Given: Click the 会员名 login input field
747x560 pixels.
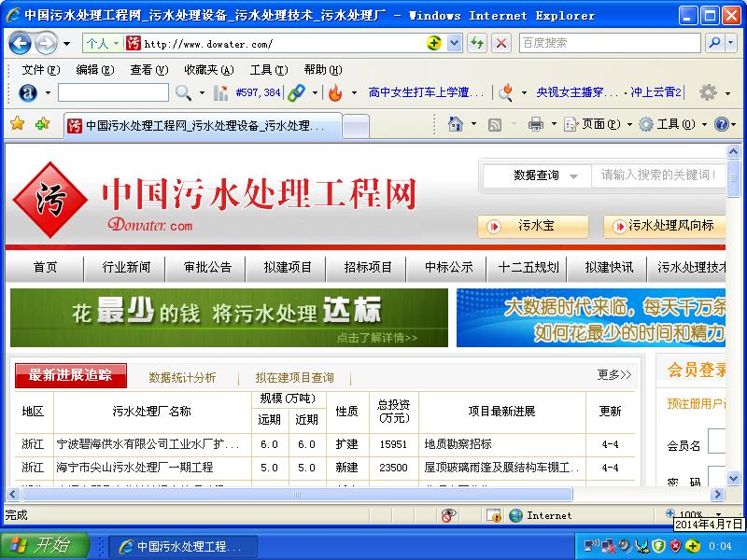Looking at the screenshot, I should point(716,441).
